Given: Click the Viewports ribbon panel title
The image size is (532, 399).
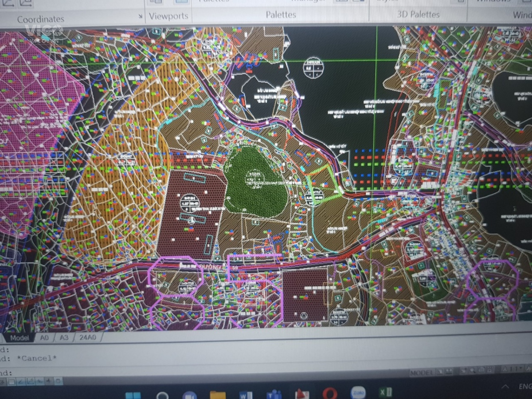Looking at the screenshot, I should [168, 16].
